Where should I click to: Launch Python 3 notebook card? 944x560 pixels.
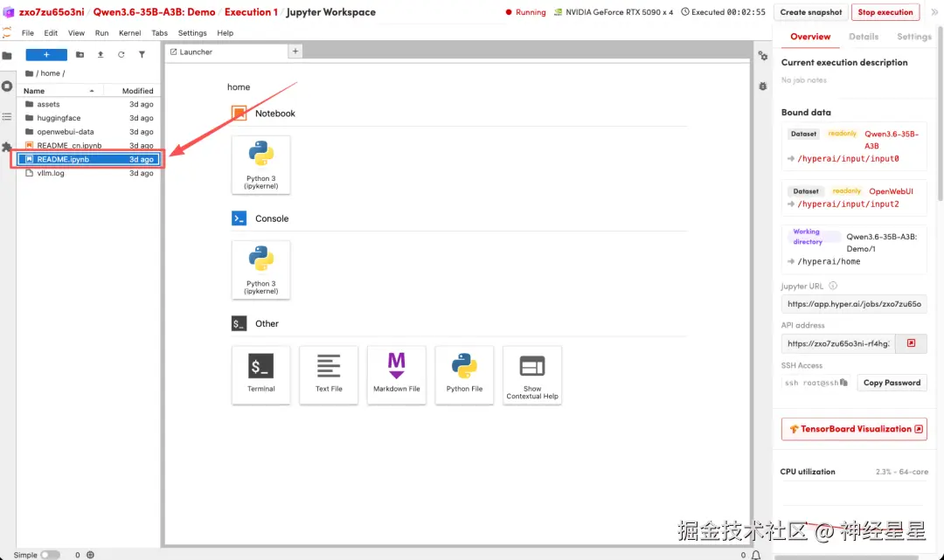click(x=260, y=165)
